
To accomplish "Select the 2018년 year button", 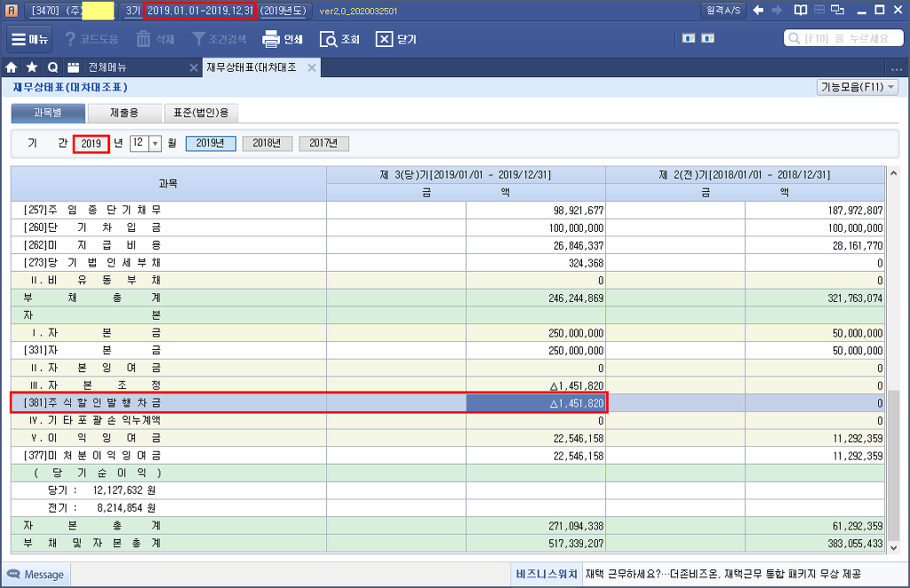I will pos(267,143).
